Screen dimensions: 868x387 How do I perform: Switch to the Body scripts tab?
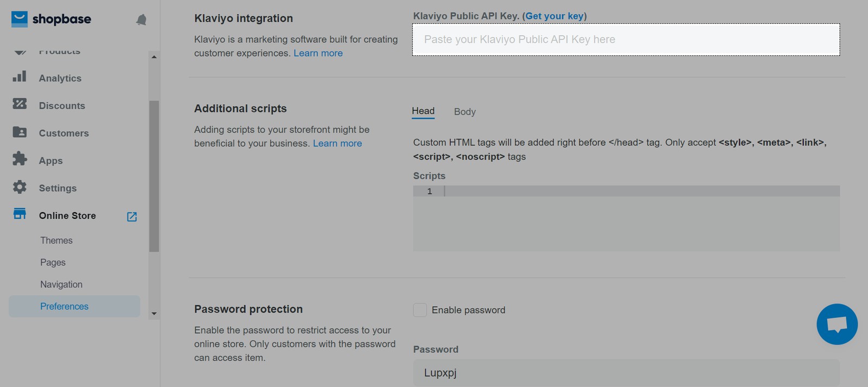tap(464, 112)
